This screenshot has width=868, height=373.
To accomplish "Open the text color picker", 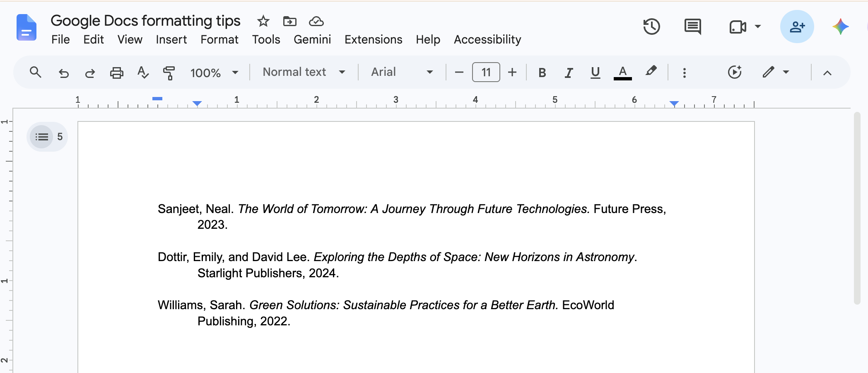I will click(622, 73).
